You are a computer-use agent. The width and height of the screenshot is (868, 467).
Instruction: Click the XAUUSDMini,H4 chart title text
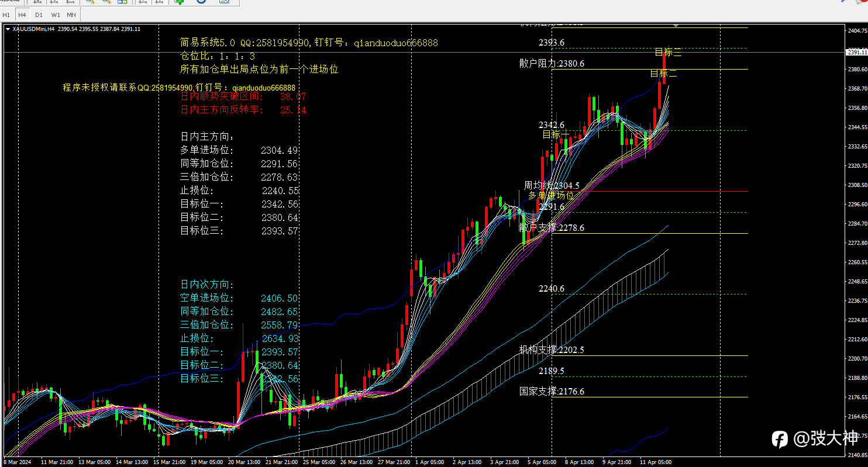click(34, 29)
